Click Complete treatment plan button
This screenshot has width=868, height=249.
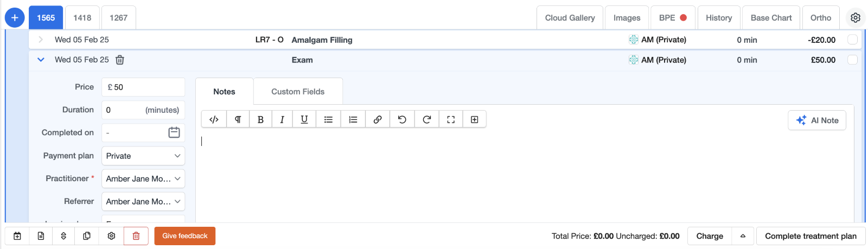coord(810,236)
